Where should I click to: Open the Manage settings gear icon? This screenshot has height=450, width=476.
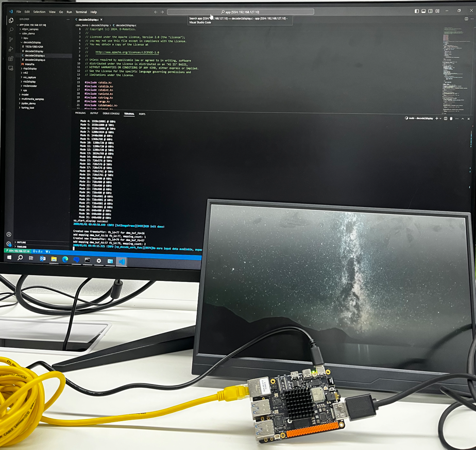pyautogui.click(x=8, y=243)
